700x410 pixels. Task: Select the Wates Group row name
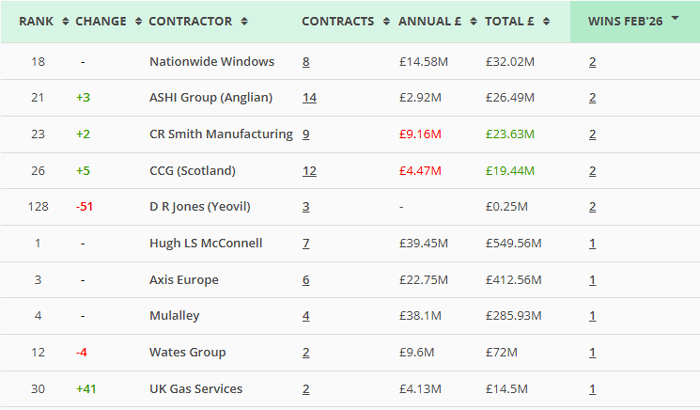tap(187, 352)
